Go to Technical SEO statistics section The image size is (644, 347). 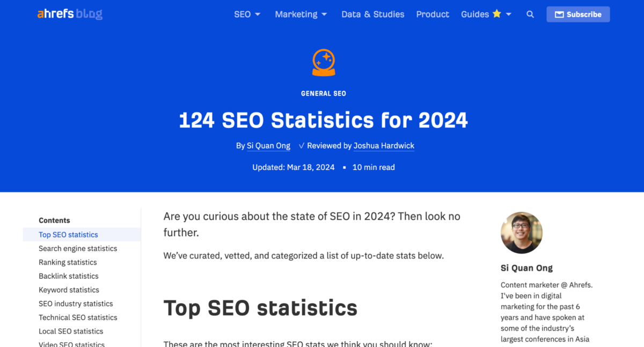(78, 318)
